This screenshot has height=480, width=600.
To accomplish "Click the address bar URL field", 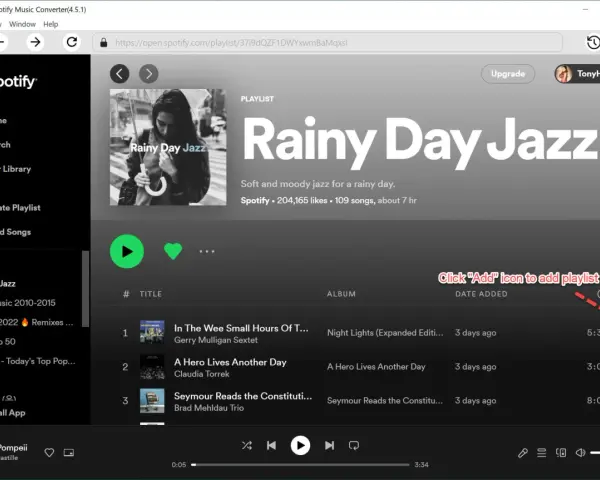I will point(328,42).
